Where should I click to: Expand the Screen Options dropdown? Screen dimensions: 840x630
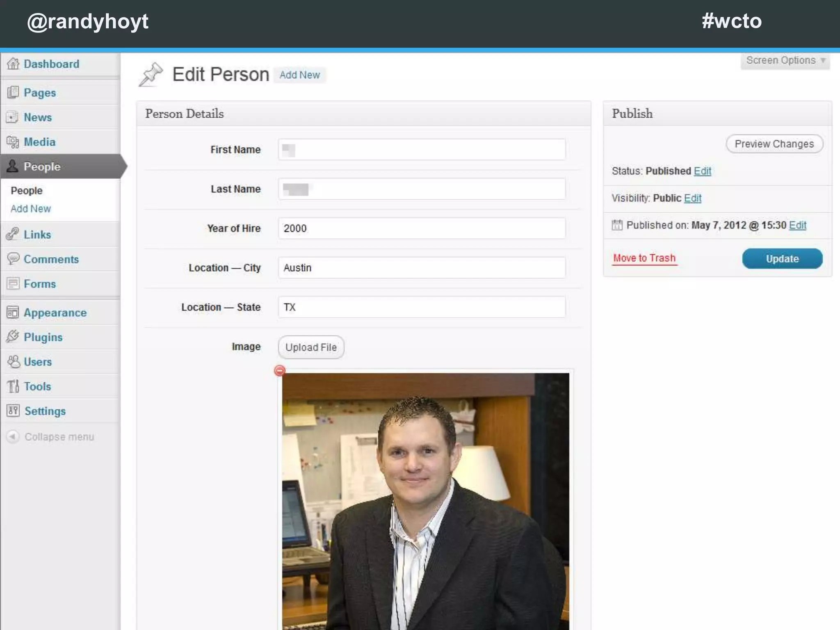click(785, 61)
